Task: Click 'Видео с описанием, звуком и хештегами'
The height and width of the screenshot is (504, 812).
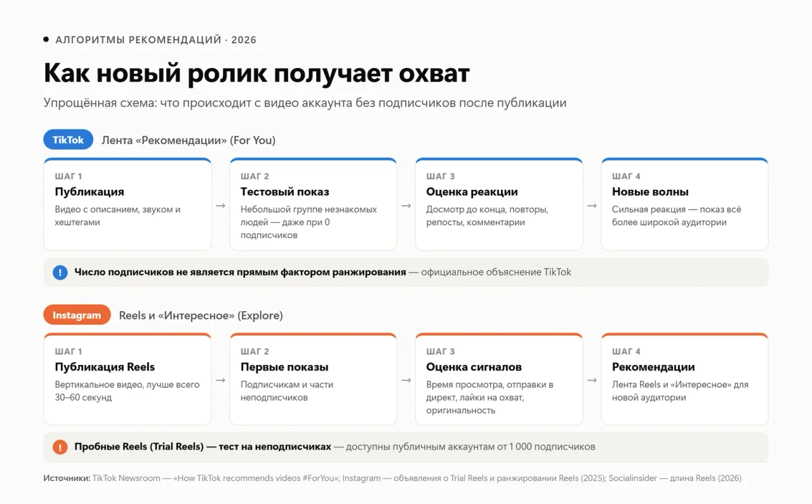Action: (117, 216)
